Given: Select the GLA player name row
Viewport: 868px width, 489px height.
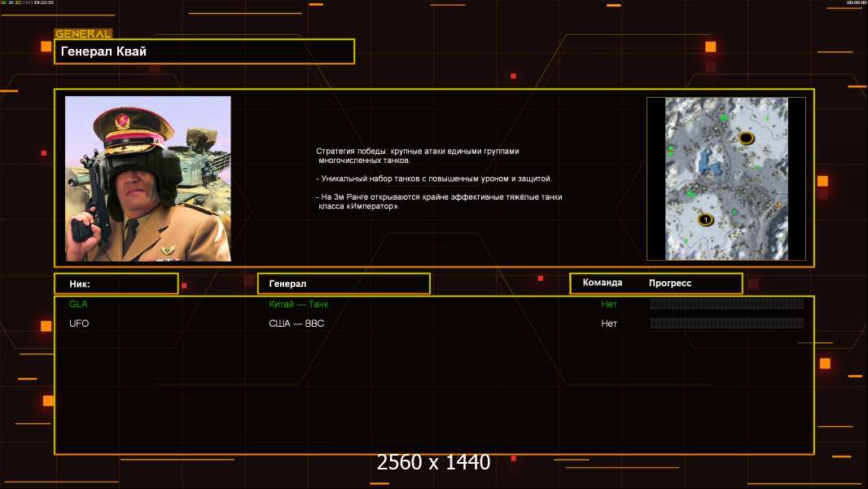Looking at the screenshot, I should 78,304.
